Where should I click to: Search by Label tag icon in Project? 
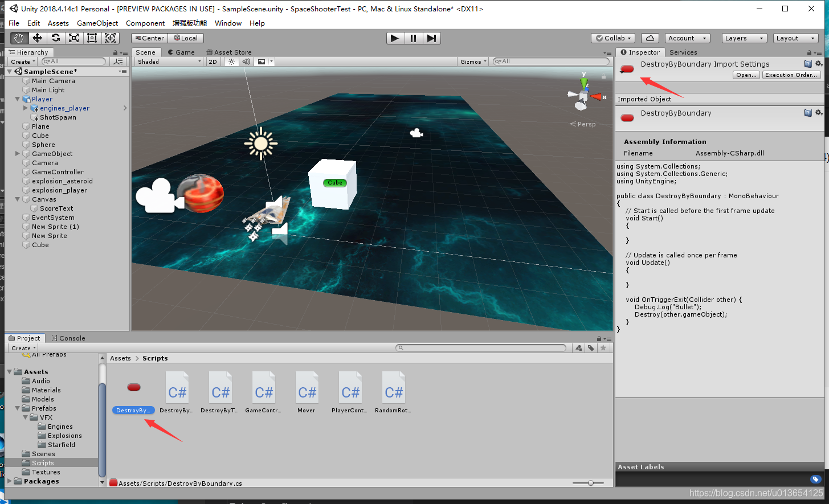coord(591,348)
